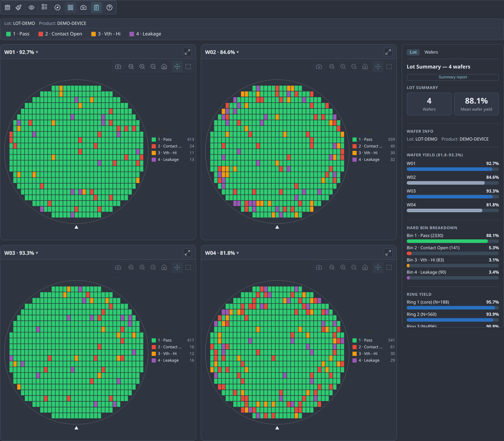Open the W02 · 84.6% wafer dropdown

(222, 52)
